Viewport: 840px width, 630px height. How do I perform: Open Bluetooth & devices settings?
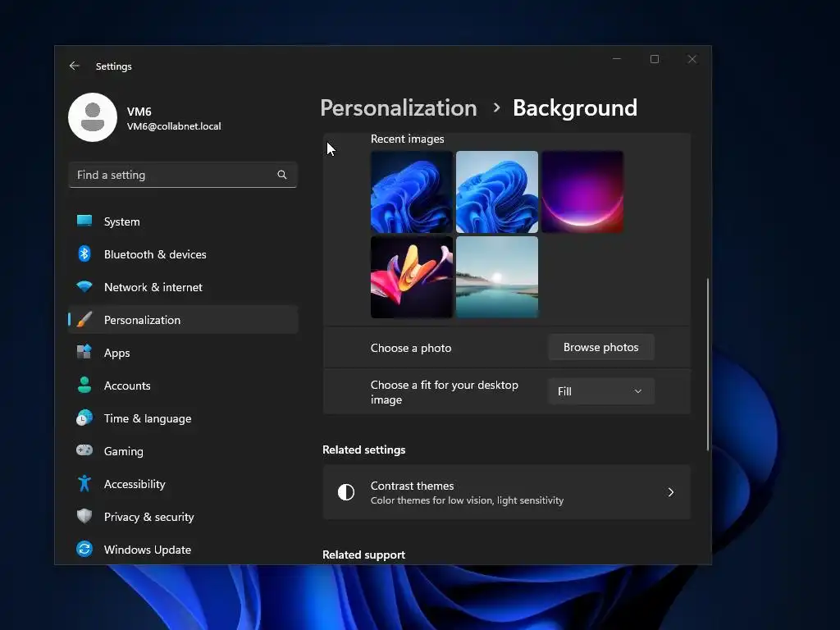183,254
